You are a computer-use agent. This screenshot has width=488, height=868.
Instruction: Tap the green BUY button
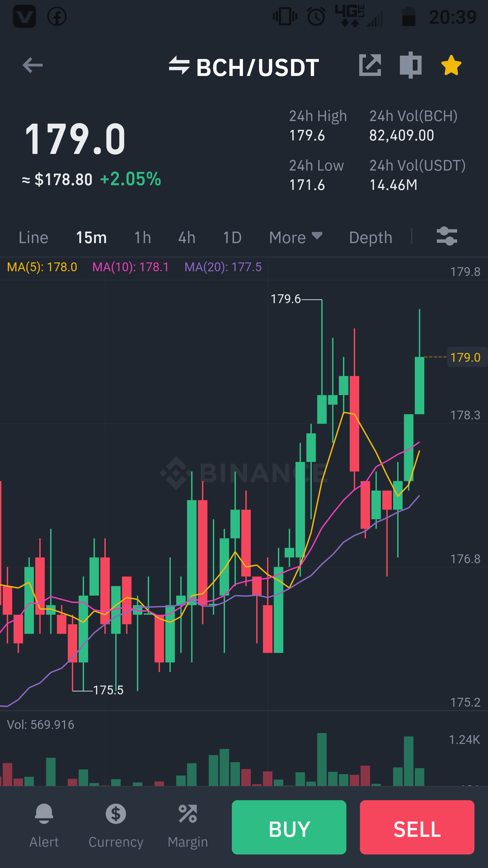click(x=289, y=827)
